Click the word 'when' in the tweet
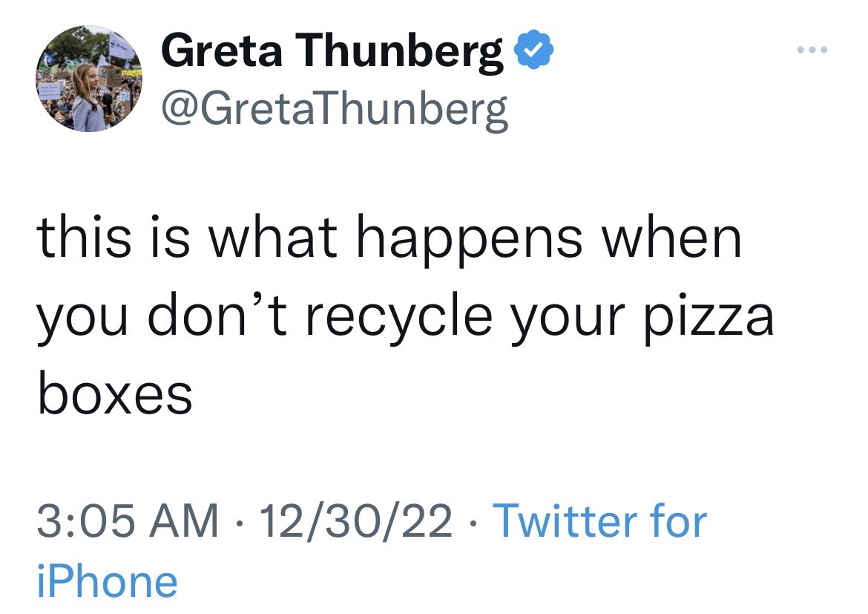 (671, 237)
